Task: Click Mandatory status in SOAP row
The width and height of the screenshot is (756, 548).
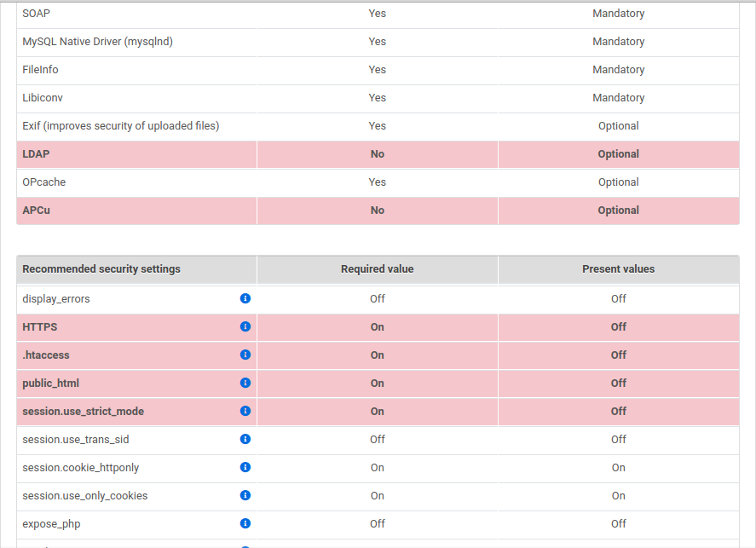Action: pyautogui.click(x=619, y=14)
